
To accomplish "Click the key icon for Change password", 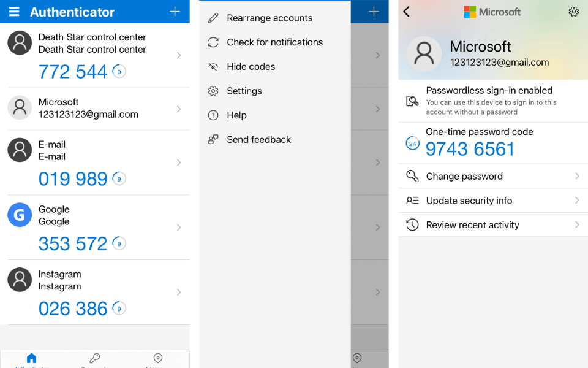I will coord(412,176).
